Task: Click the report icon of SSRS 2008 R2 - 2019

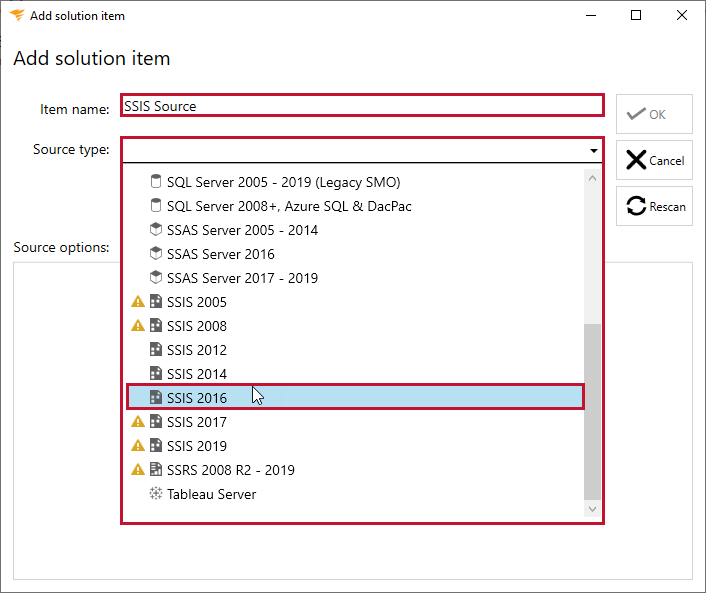Action: pos(155,469)
